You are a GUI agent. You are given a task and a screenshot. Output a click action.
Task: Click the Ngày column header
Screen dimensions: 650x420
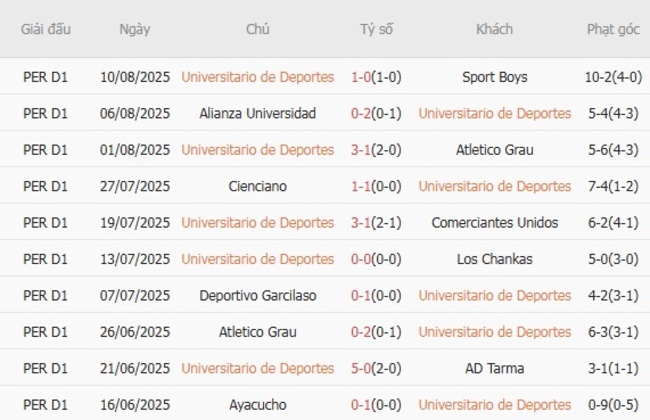click(135, 29)
